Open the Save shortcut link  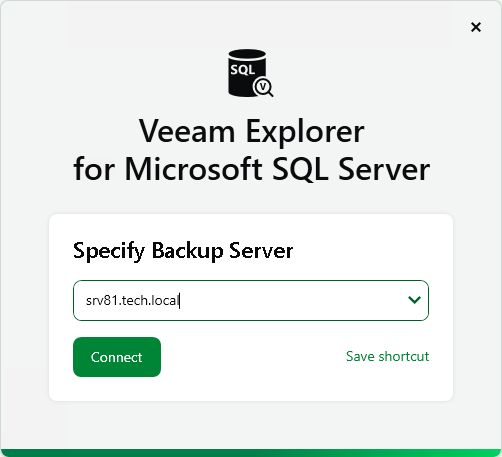[x=387, y=356]
